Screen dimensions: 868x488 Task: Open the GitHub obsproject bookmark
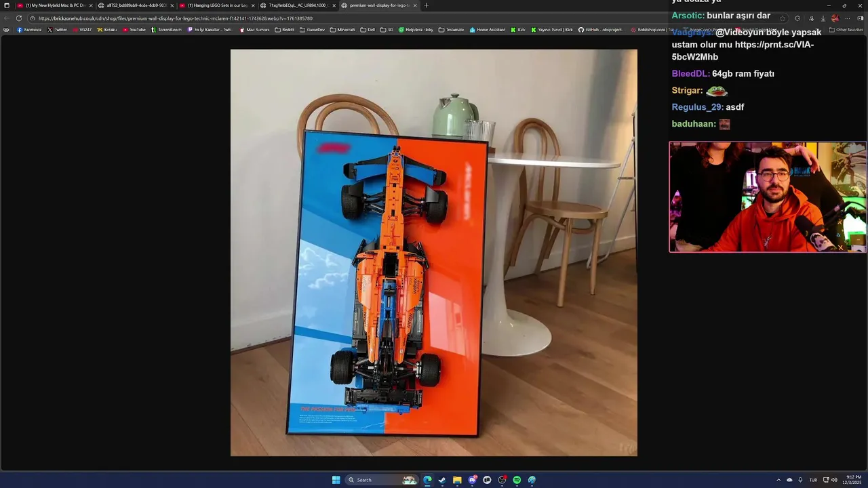tap(601, 30)
